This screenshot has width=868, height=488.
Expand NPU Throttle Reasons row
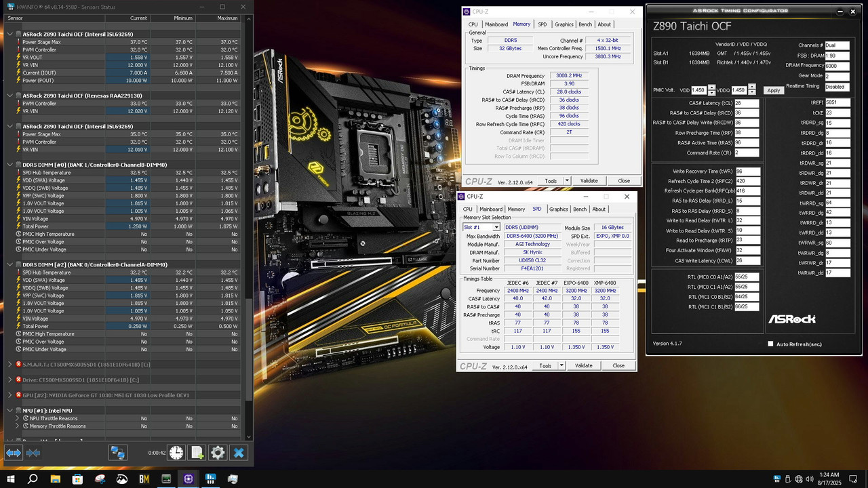click(x=18, y=418)
